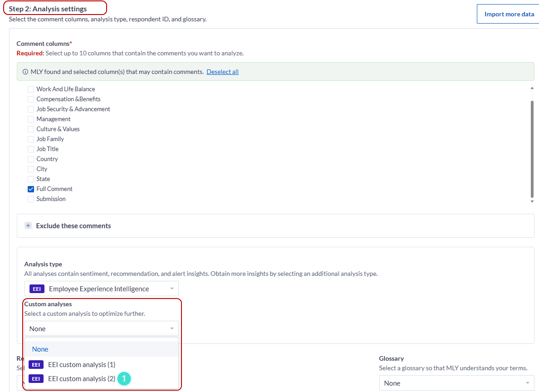Check the Submission column checkbox
Screen dimensions: 539x392
(31, 199)
